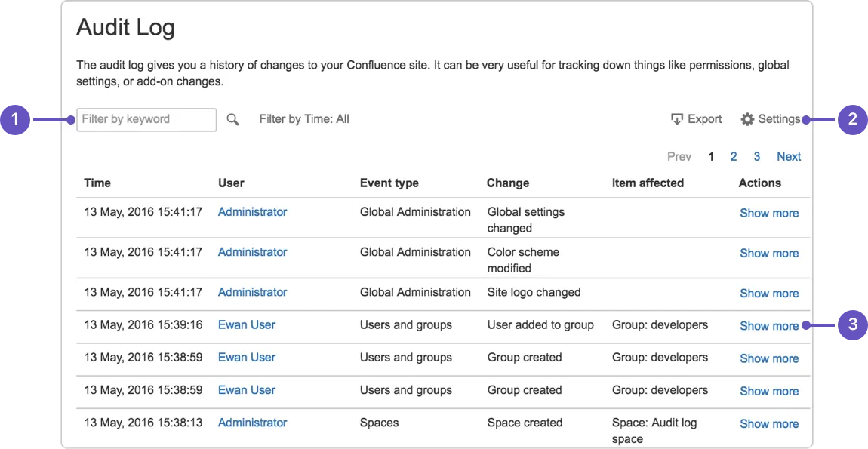Click the "Color scheme modified" cell
This screenshot has width=868, height=449.
pyautogui.click(x=523, y=260)
